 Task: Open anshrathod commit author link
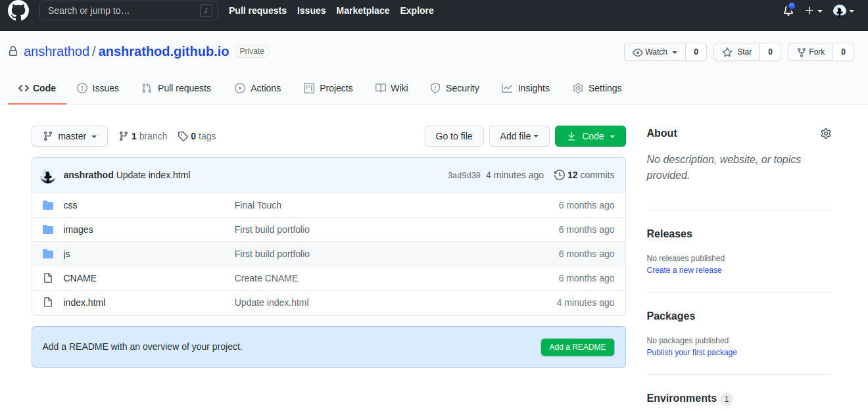tap(88, 175)
